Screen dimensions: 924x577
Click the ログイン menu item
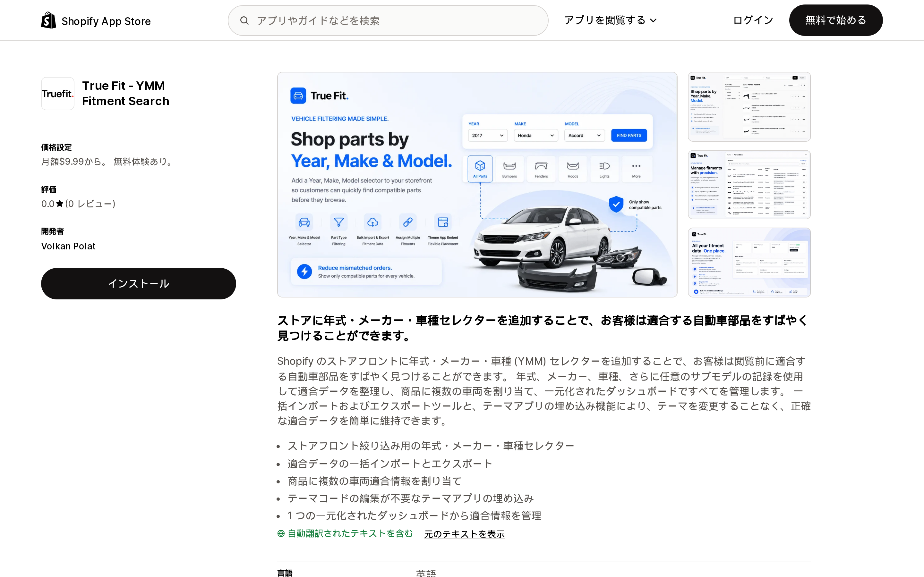tap(753, 20)
